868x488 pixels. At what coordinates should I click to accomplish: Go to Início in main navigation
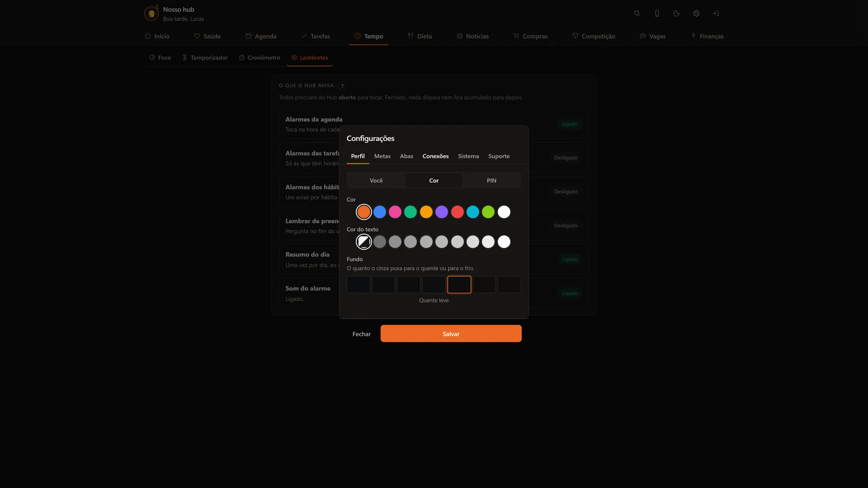(x=157, y=36)
